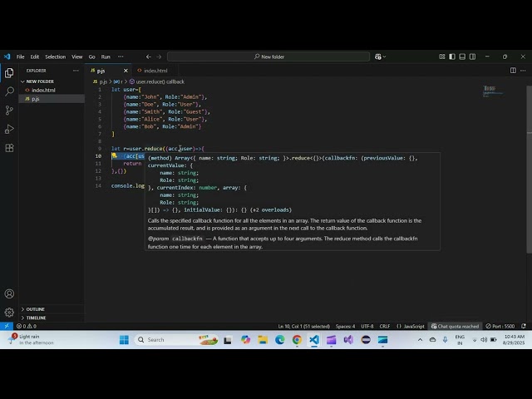Click the lightbulb code action on line 10
Screen dimensions: 532x399
(x=115, y=155)
